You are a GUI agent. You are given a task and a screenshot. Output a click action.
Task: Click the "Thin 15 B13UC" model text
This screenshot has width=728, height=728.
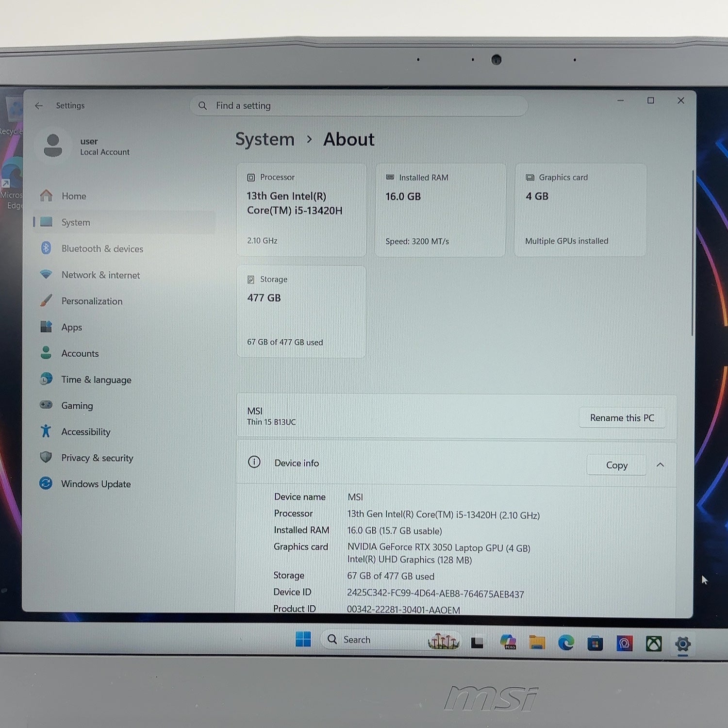(x=271, y=422)
